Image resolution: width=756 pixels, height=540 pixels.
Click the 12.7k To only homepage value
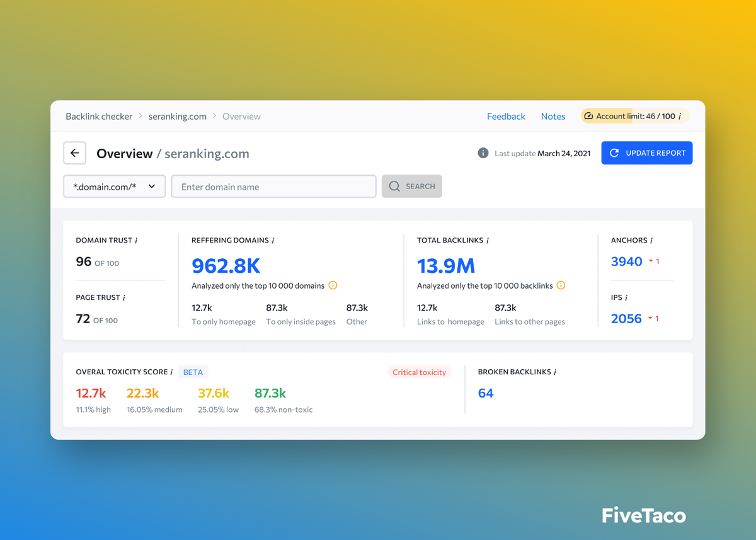coord(202,307)
